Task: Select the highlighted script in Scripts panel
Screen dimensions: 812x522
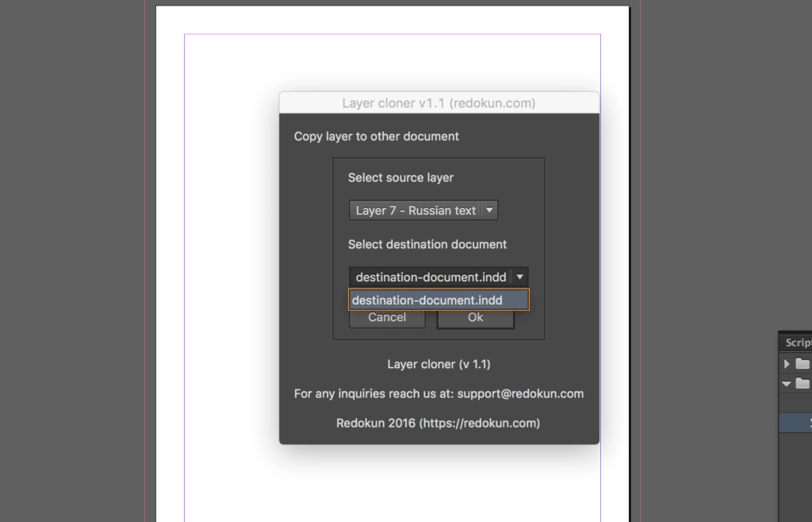Action: coord(797,422)
